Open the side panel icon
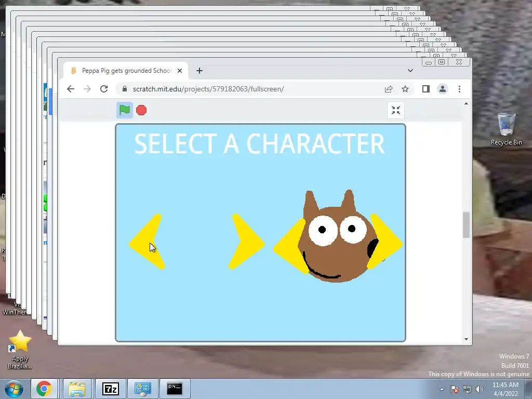The image size is (532, 399). click(x=426, y=89)
